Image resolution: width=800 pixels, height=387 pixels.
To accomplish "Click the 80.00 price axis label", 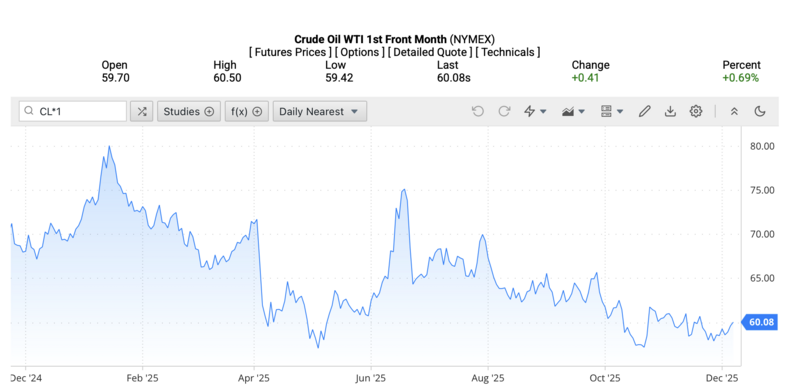I will pos(762,146).
